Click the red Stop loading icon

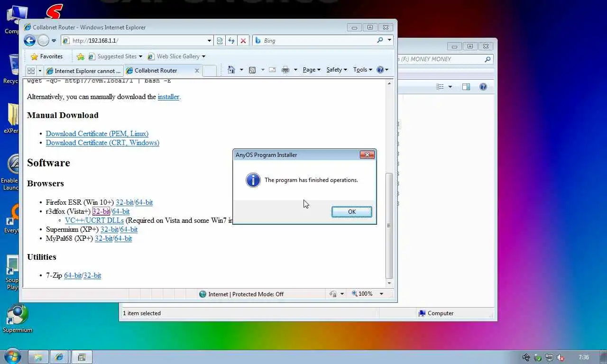pyautogui.click(x=243, y=41)
